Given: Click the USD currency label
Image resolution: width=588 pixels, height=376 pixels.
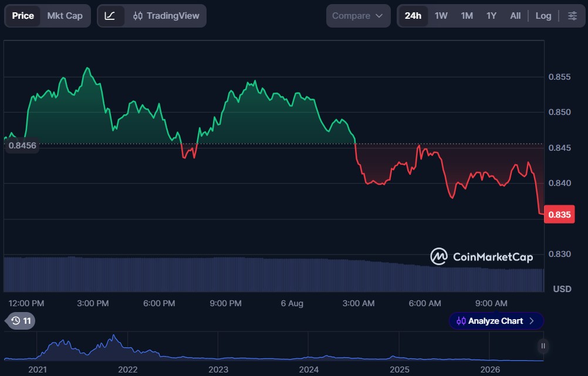Looking at the screenshot, I should tap(562, 289).
